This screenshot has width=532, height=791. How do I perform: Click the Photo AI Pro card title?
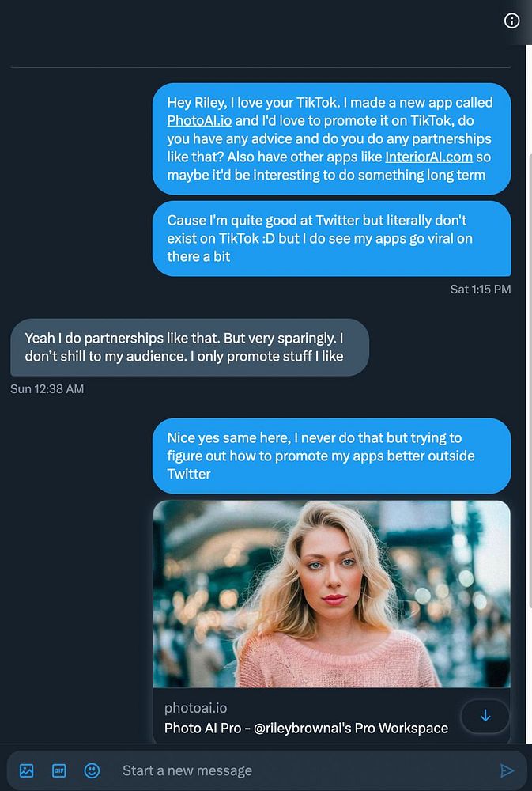[x=306, y=729]
